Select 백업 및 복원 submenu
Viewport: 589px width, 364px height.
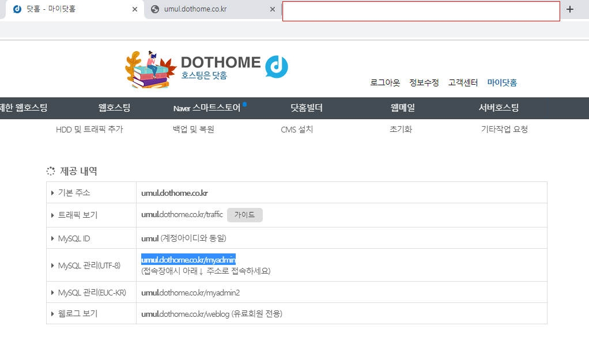pos(194,130)
